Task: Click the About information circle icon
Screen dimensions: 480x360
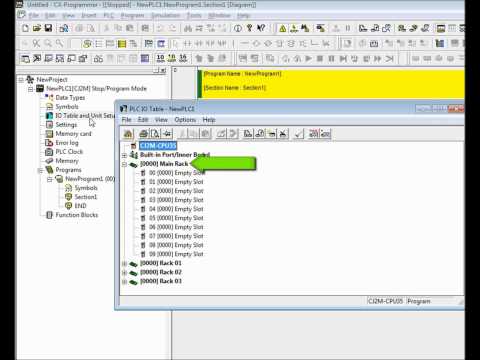Action: point(238,29)
